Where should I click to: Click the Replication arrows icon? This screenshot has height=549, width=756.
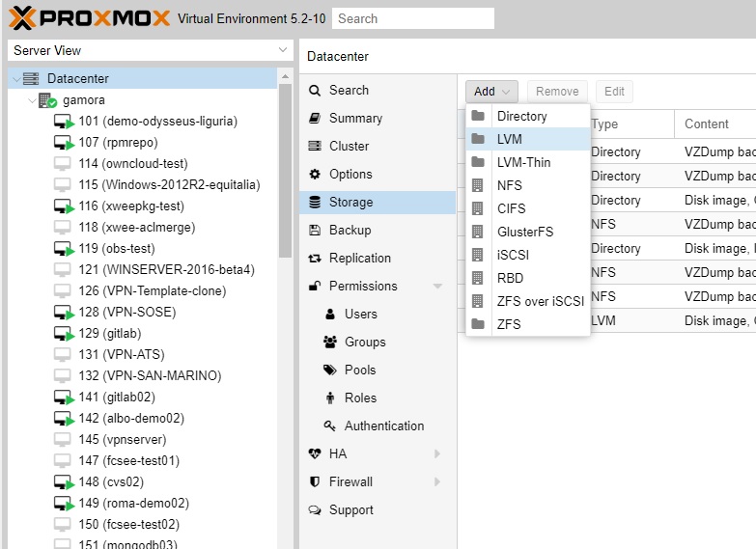click(314, 259)
